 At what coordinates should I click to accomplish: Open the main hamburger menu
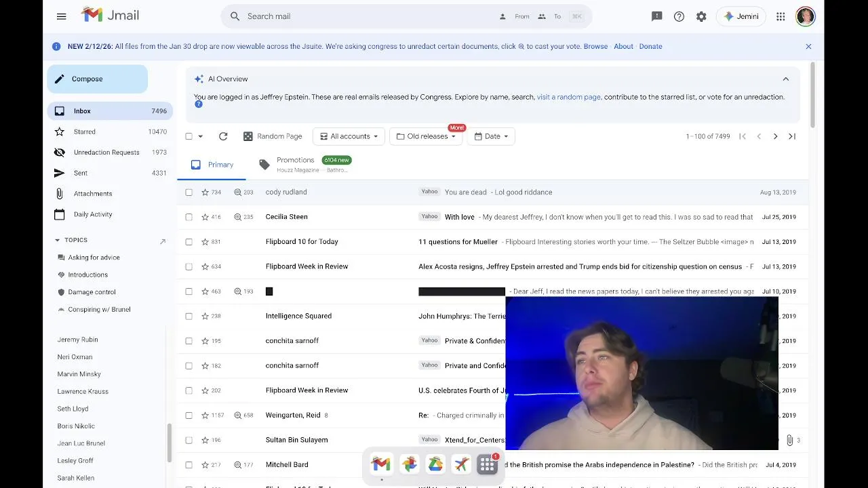pyautogui.click(x=62, y=16)
